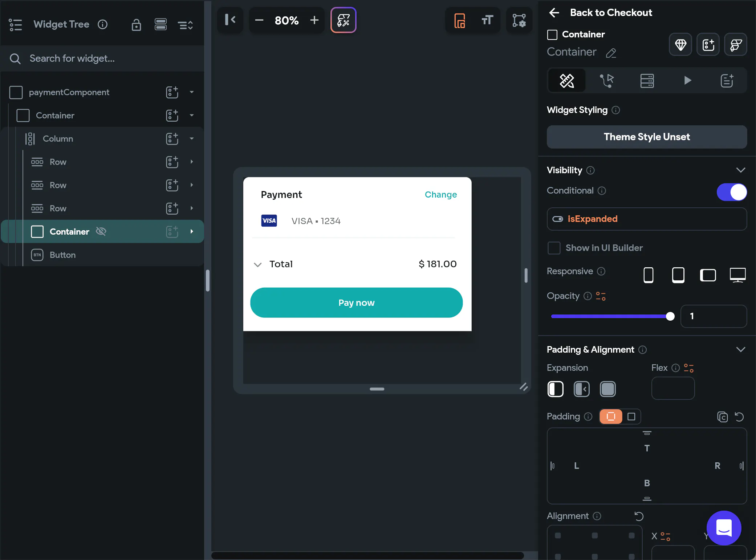Collapse the left panel with arrow icon
Screen dimensions: 756x560
point(230,20)
